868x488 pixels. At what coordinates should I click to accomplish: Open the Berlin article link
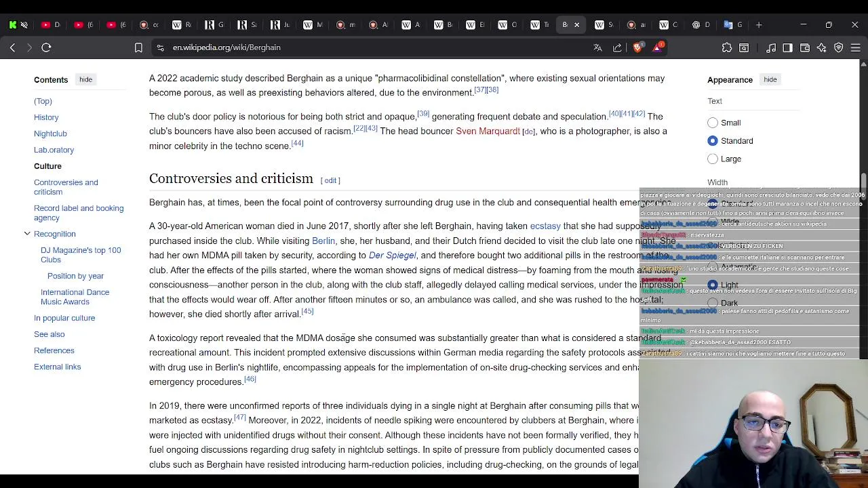click(x=323, y=241)
